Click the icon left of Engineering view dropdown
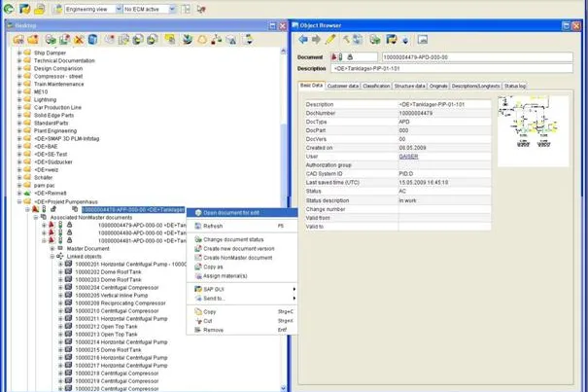The image size is (588, 392). coord(57,9)
